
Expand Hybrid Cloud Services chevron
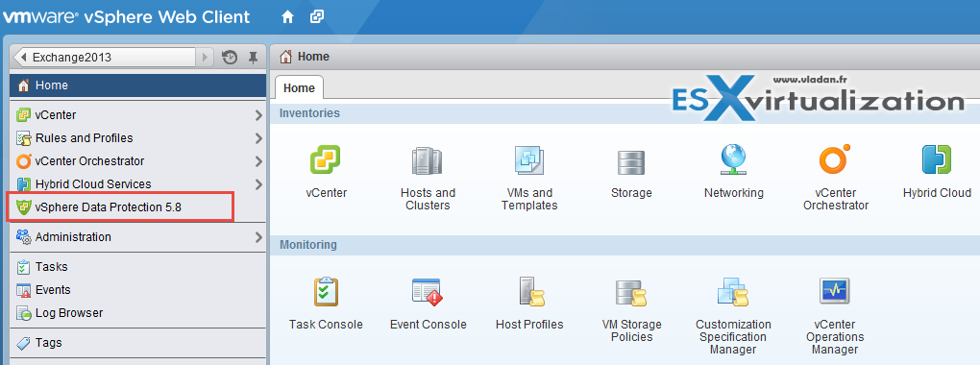[258, 184]
